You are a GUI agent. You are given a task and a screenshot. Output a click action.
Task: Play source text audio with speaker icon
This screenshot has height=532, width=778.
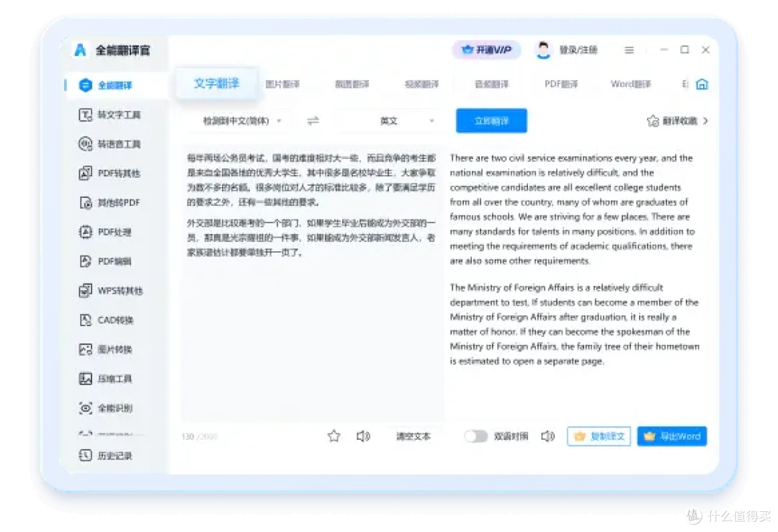tap(363, 436)
